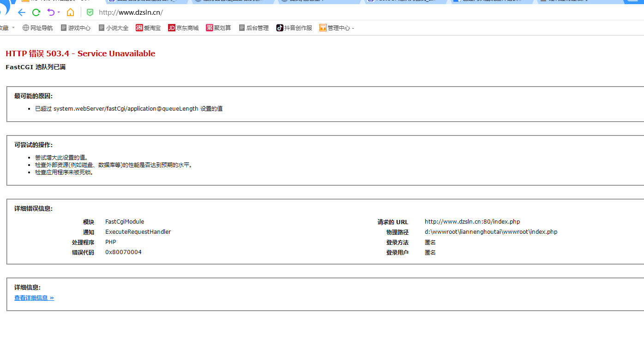Open the 管理中心 bookmark
Screen dimensions: 644x344
[x=337, y=28]
